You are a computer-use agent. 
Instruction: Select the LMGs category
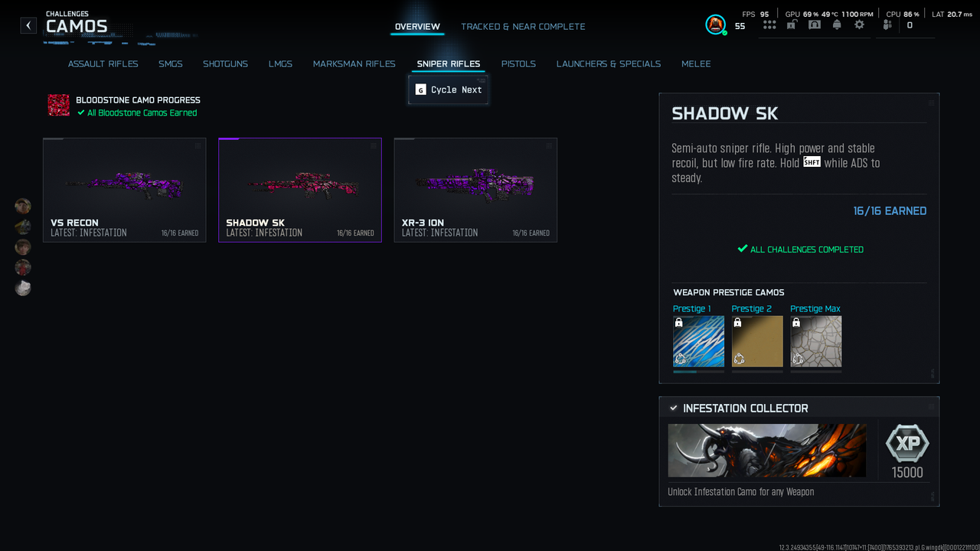(280, 64)
